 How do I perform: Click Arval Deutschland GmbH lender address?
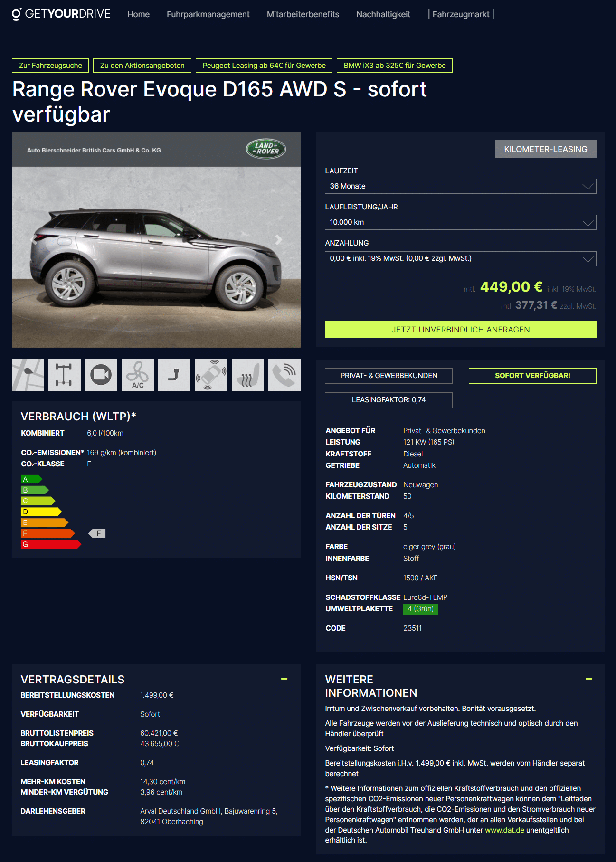pos(208,816)
